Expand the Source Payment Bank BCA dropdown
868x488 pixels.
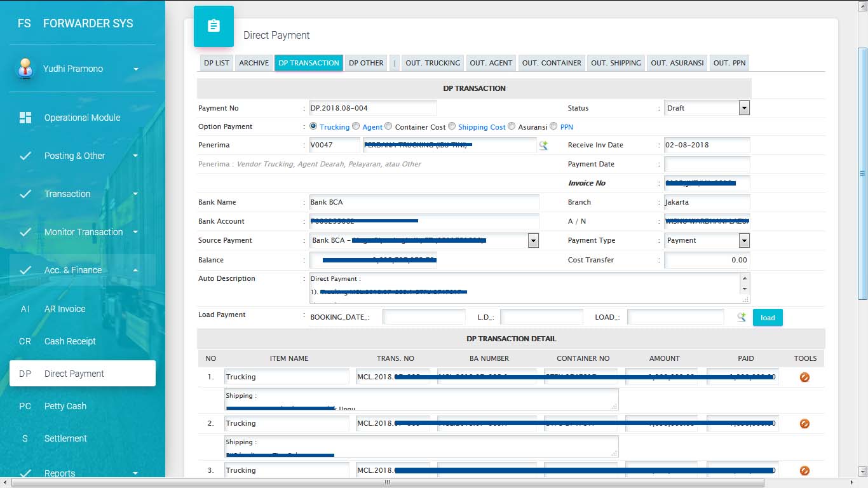533,240
